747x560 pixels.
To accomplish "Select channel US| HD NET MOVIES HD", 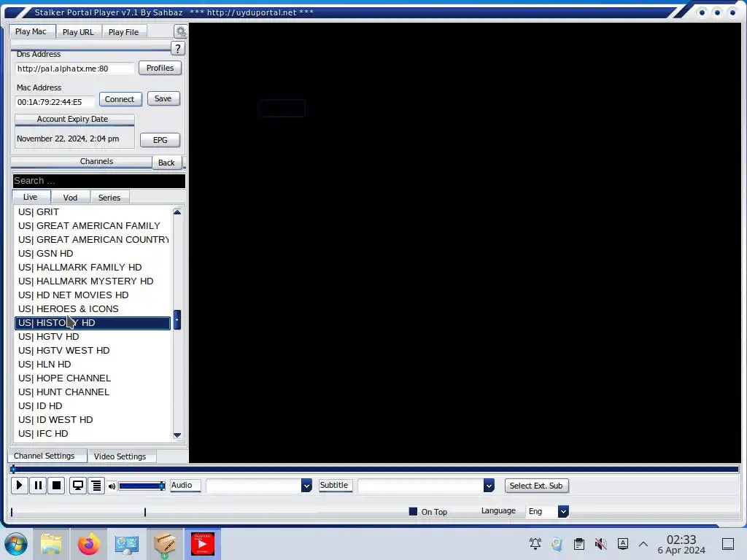I will (x=93, y=295).
